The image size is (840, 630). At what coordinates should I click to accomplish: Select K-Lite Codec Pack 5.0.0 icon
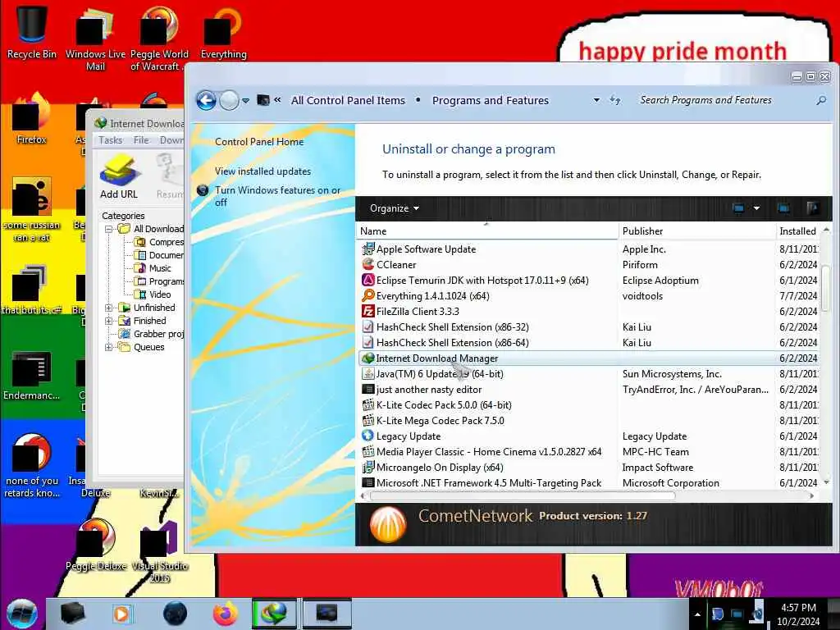[x=368, y=405]
